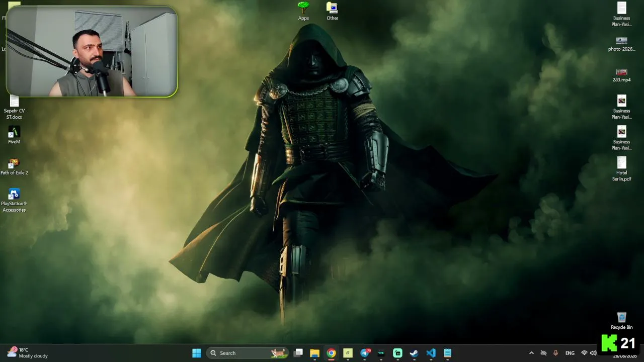Select the Hotel Berlin.pdf file
The width and height of the screenshot is (644, 362).
pos(621,169)
